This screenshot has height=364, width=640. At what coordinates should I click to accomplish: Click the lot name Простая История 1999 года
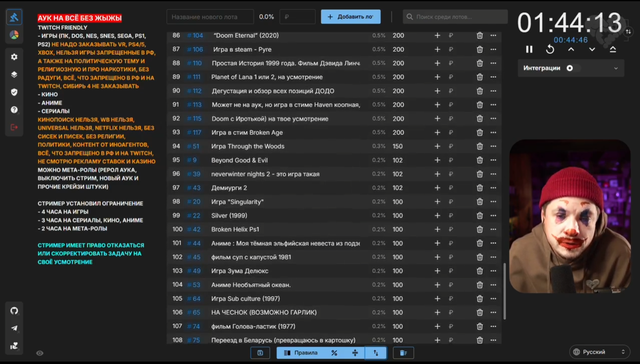(x=286, y=63)
